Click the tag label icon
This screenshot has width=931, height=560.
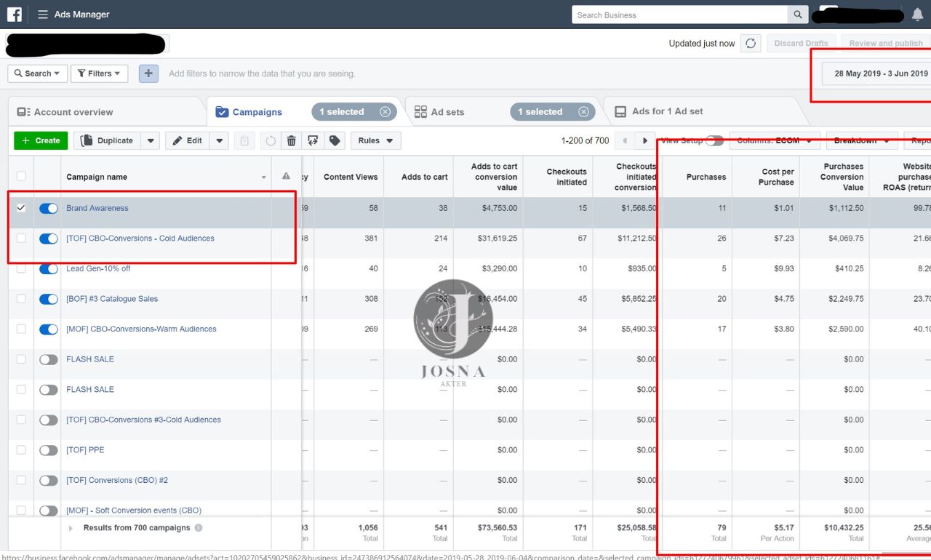coord(335,141)
